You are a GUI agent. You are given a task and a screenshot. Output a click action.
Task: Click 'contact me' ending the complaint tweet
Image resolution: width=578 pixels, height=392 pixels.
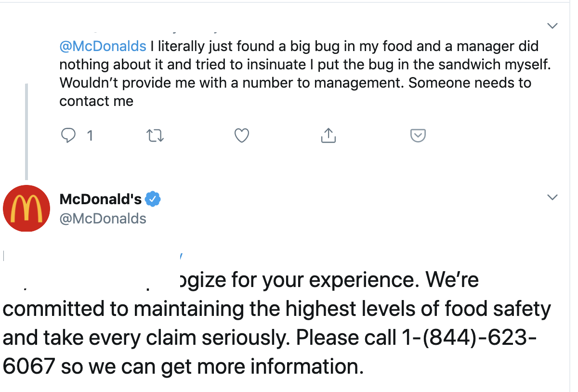96,101
